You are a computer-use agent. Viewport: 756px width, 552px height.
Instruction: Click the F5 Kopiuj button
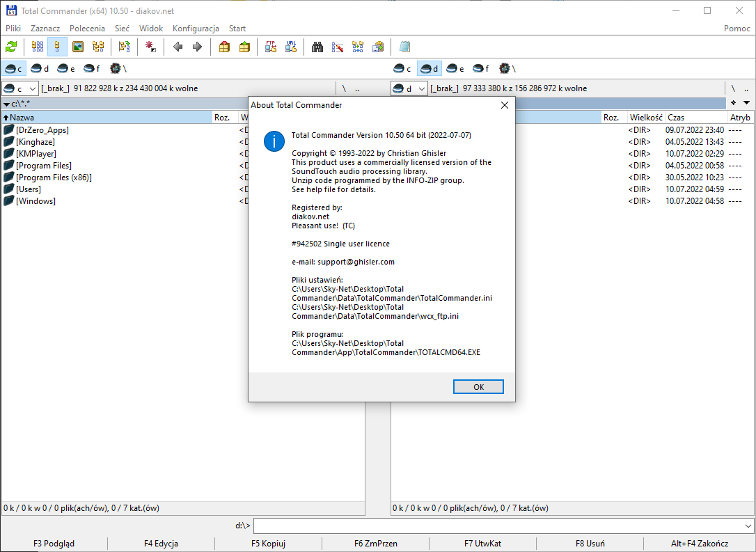(x=268, y=544)
